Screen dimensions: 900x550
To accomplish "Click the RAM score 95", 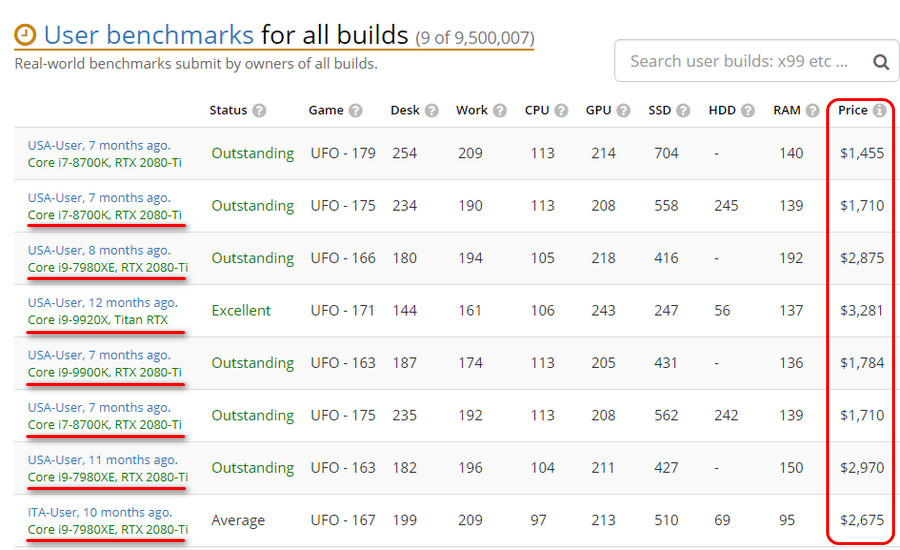I will 787,520.
